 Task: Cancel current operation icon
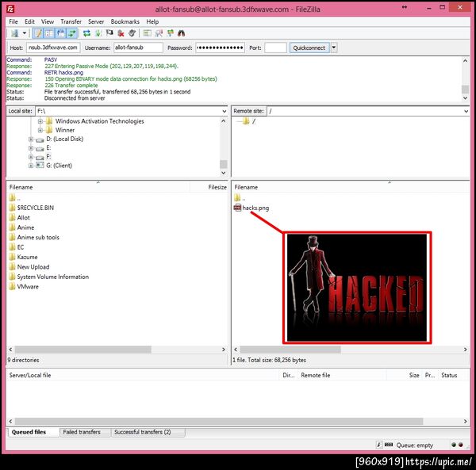point(109,33)
